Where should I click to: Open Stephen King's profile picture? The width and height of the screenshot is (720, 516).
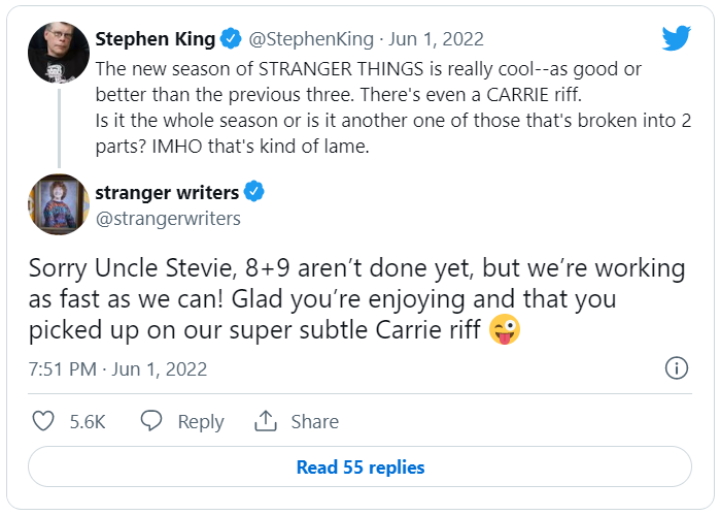point(60,53)
